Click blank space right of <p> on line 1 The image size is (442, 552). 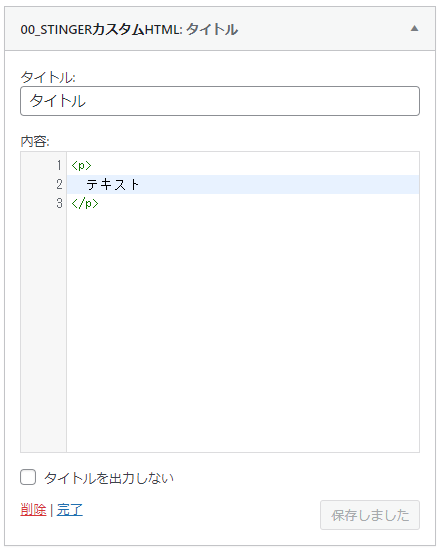[255, 165]
